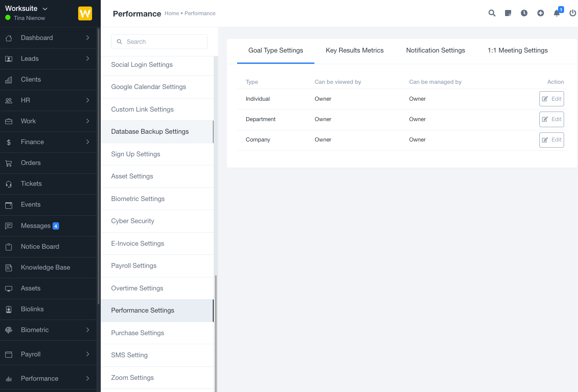The image size is (578, 392).
Task: Click the yellow Worksuite logo icon
Action: [x=85, y=13]
